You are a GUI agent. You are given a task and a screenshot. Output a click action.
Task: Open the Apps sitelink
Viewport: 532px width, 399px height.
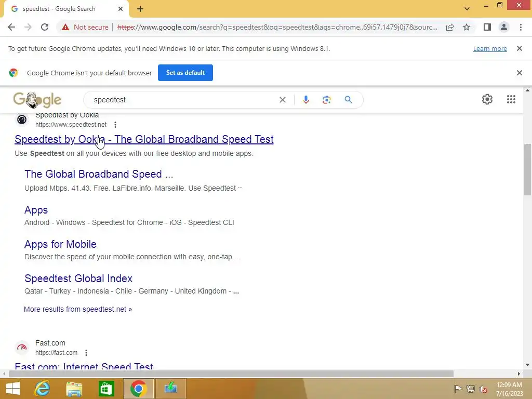(x=36, y=210)
